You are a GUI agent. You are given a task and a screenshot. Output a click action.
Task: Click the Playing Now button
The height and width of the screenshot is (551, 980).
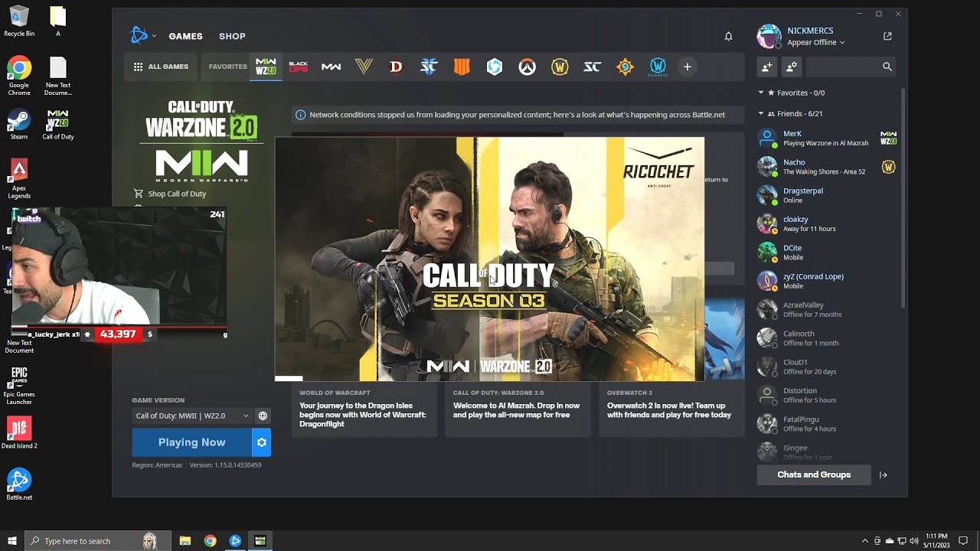coord(191,442)
